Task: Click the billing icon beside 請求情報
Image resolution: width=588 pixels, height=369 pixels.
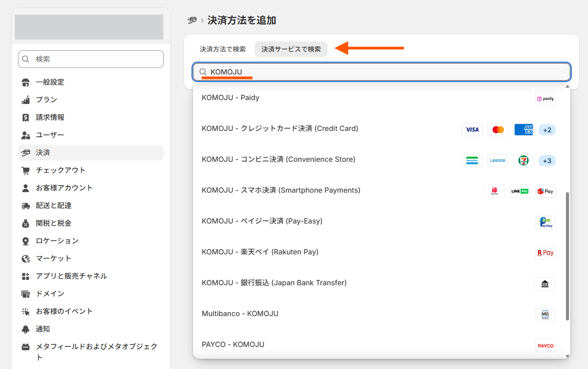Action: (26, 117)
